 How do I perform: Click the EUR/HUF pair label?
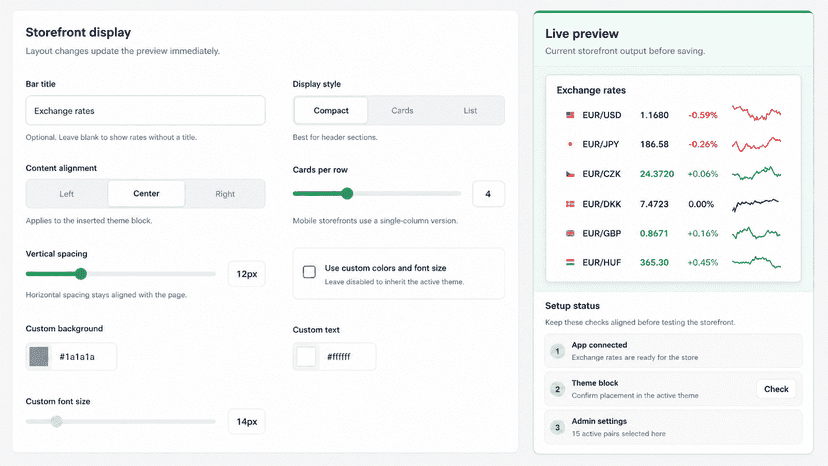coord(601,262)
